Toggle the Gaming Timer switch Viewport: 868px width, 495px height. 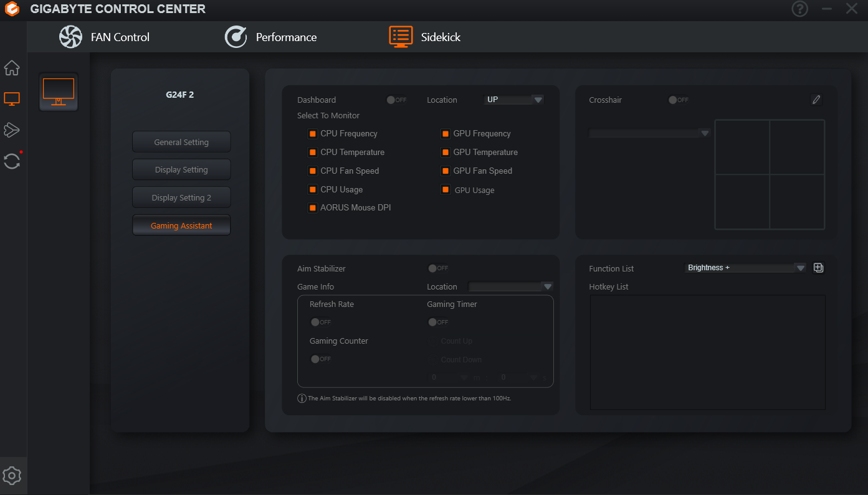click(438, 322)
